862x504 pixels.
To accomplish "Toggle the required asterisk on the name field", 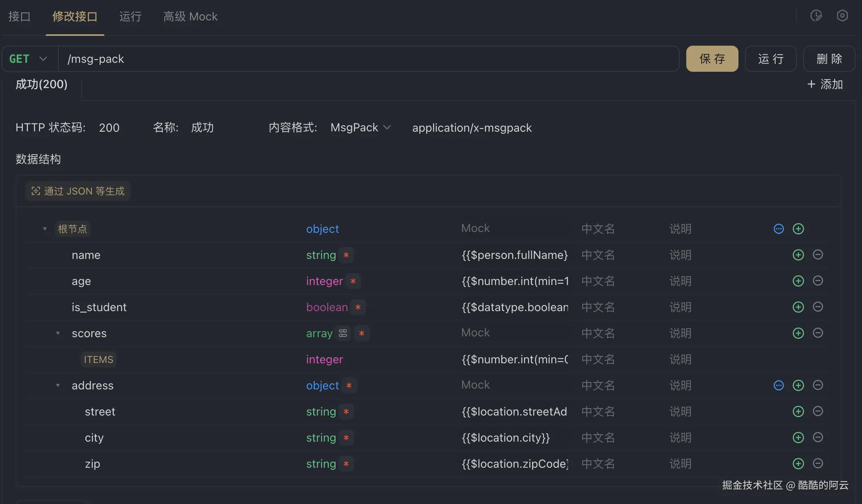I will tap(346, 255).
